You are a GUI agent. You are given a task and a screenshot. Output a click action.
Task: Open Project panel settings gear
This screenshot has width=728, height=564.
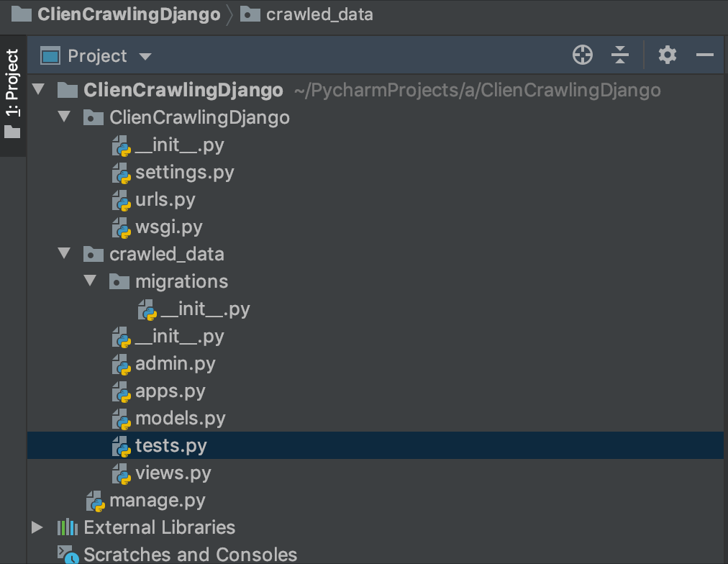pos(667,55)
